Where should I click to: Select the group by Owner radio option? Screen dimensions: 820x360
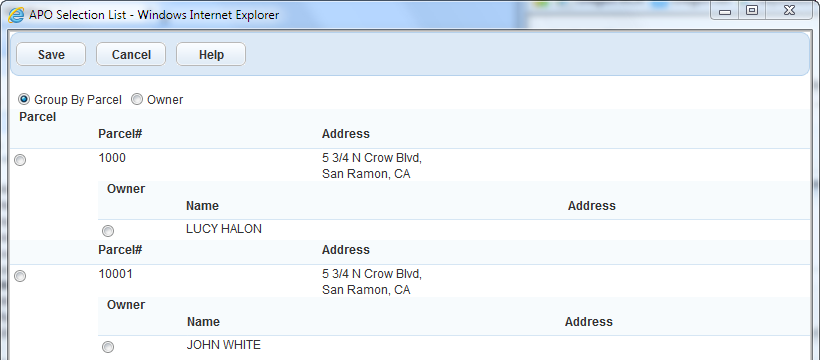(x=136, y=99)
